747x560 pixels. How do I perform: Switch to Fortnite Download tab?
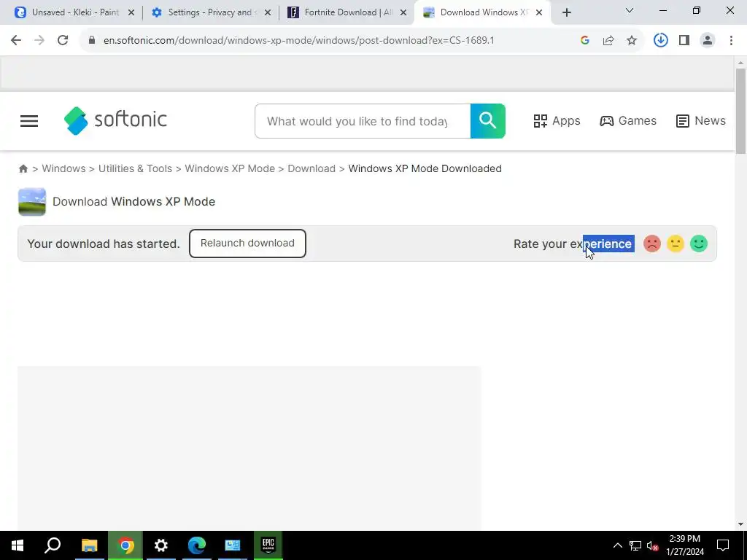click(347, 12)
